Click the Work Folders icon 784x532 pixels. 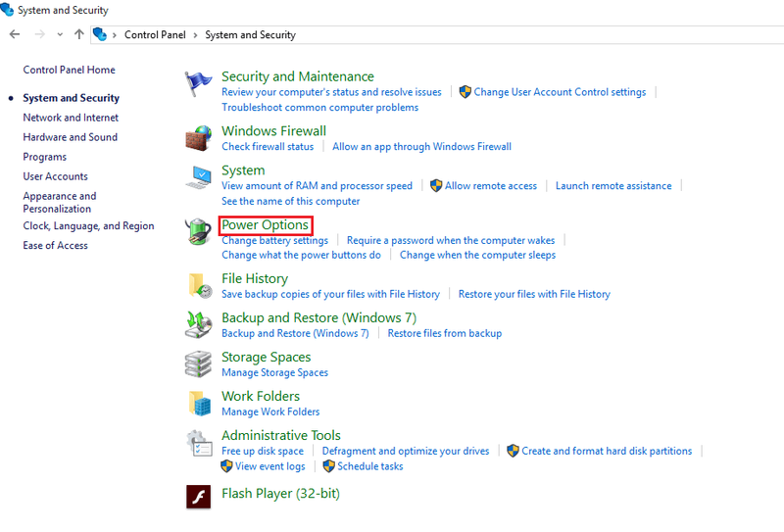pos(200,403)
